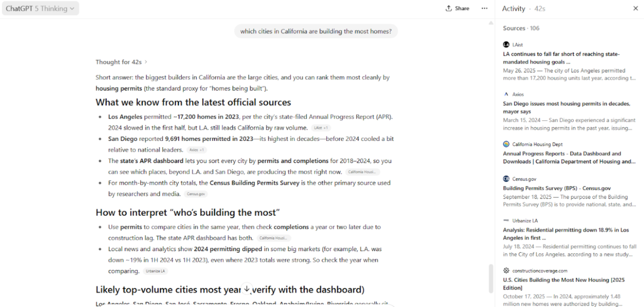Click the constructioncoverage.com source favicon
Viewport: 644px width, 307px height.
[506, 271]
